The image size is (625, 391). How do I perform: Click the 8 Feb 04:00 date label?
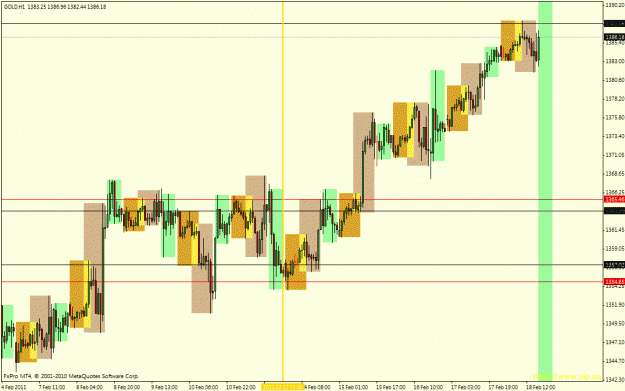(89, 387)
